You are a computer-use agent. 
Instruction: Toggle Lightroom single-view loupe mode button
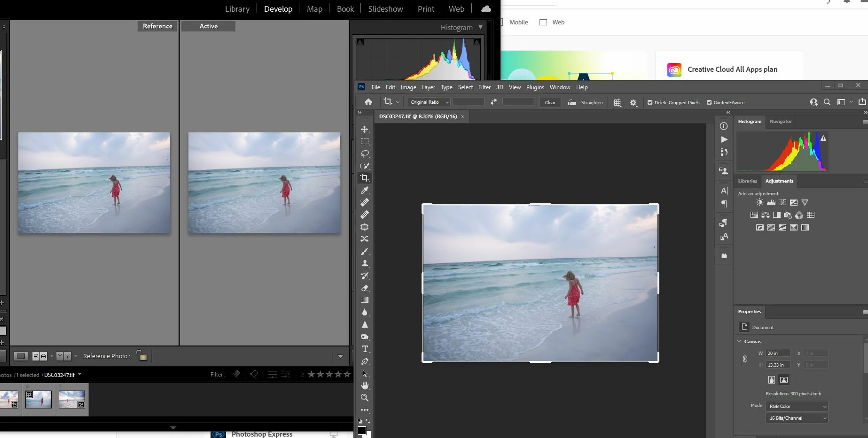point(21,356)
